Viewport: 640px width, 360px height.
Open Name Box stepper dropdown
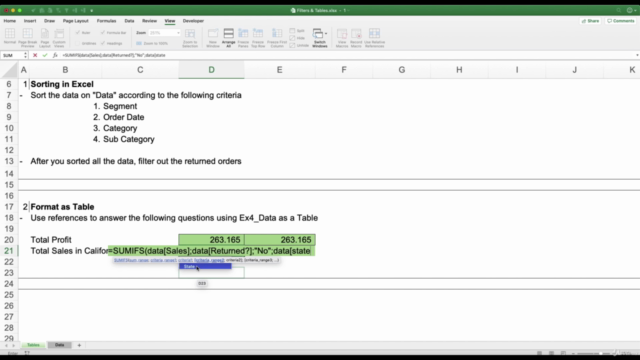point(25,55)
